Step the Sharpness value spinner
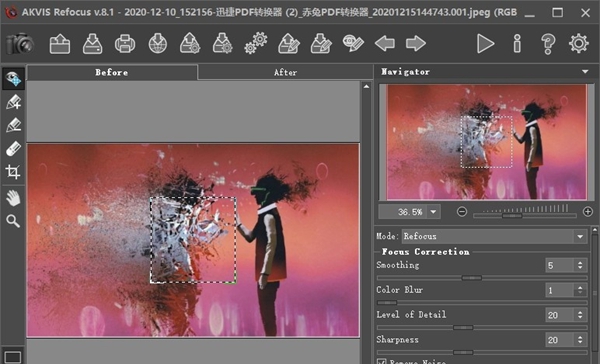Viewport: 600px width, 364px height. click(x=580, y=340)
